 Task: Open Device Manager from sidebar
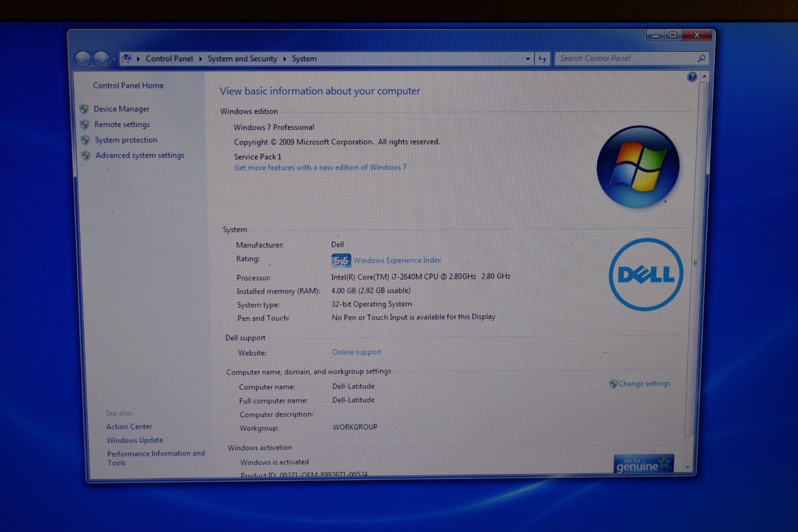point(122,109)
